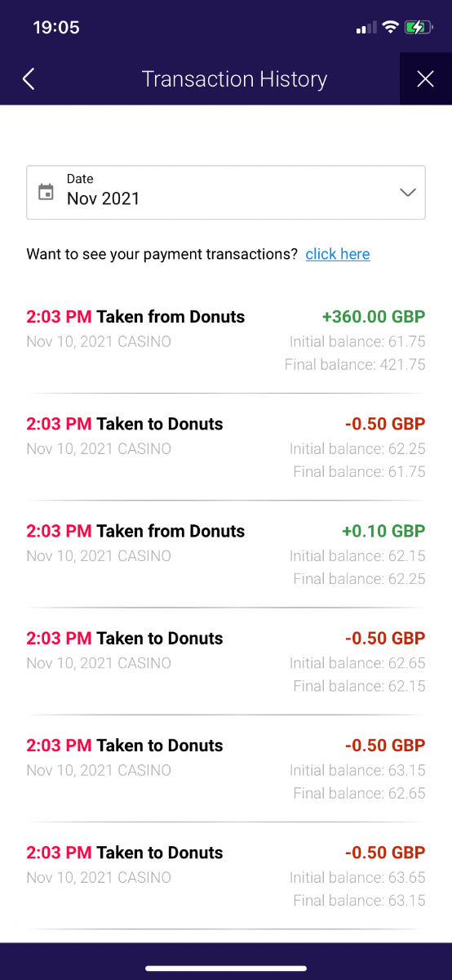Select transaction with initial balance 63.15

pos(226,768)
